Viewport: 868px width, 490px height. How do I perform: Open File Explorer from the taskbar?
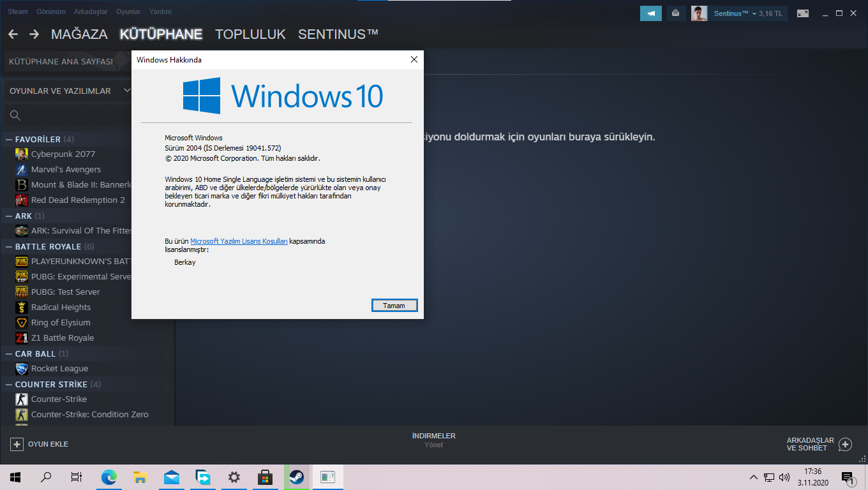point(140,477)
